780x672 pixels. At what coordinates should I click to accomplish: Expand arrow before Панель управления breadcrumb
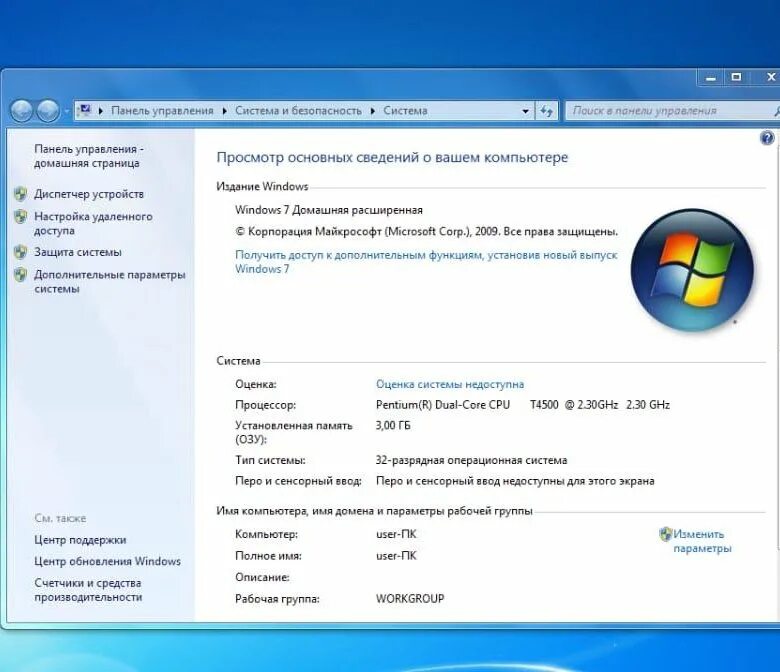[x=101, y=111]
